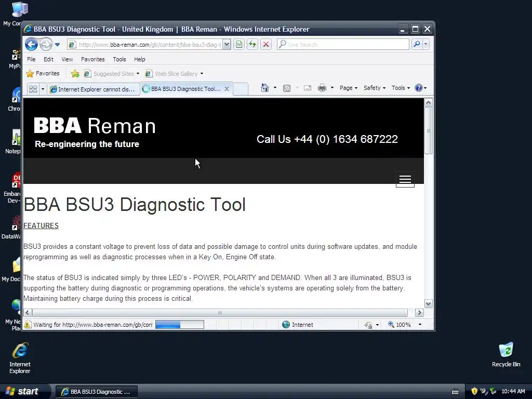Viewport: 532px width, 399px height.
Task: Click the page up scroll arrow
Action: tap(429, 103)
